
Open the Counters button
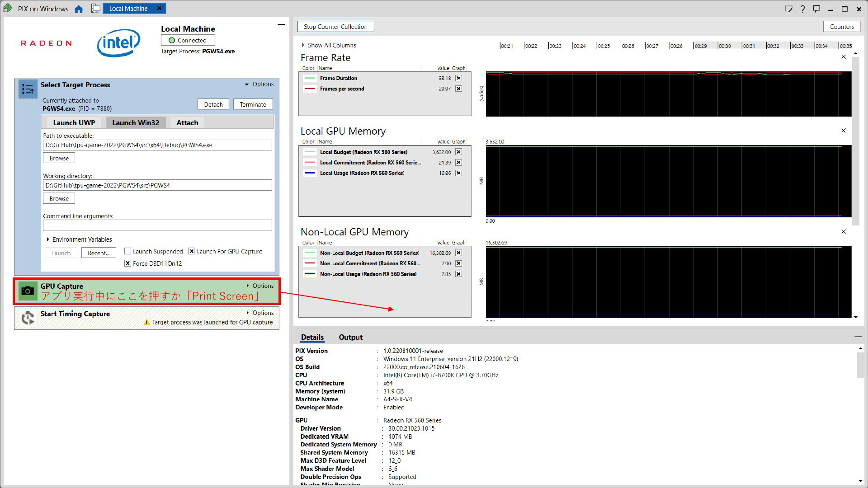tap(842, 27)
